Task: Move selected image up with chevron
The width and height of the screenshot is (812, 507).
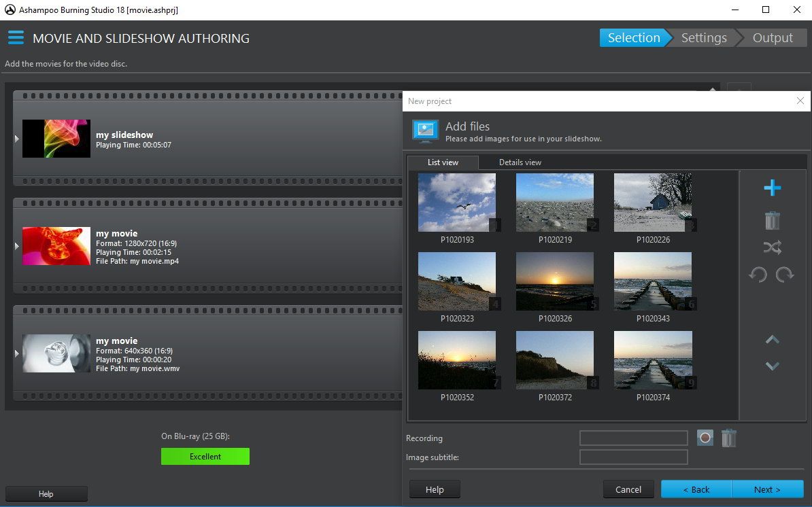Action: point(772,340)
